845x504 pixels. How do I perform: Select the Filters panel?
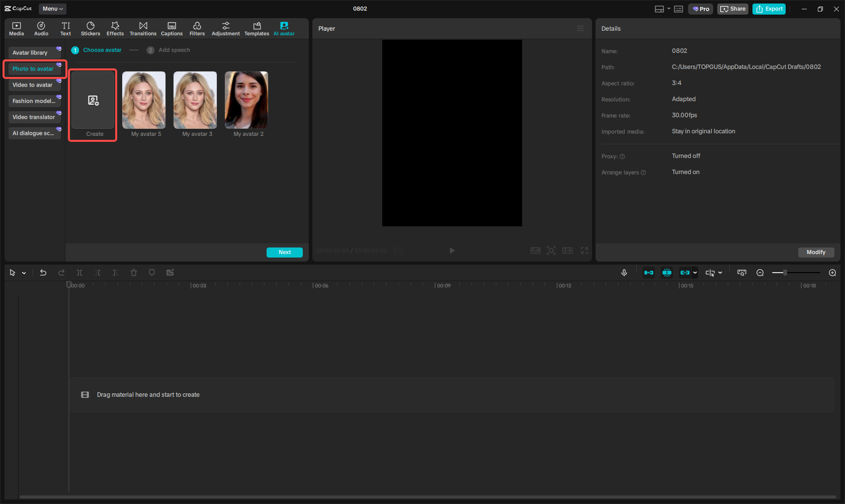tap(197, 28)
